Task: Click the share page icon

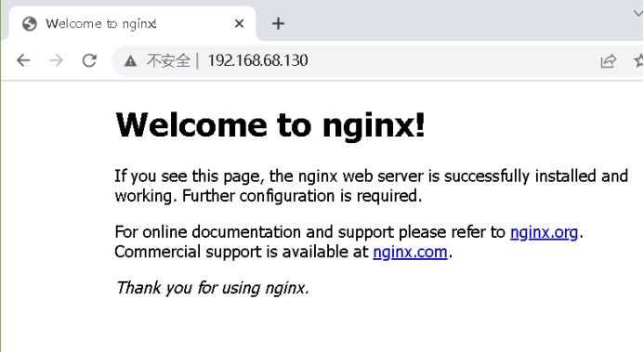Action: (609, 61)
